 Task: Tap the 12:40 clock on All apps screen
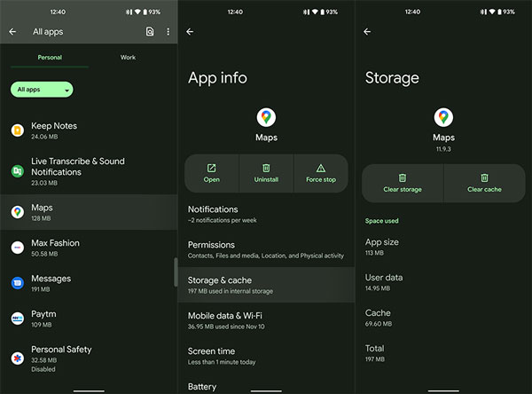click(58, 12)
